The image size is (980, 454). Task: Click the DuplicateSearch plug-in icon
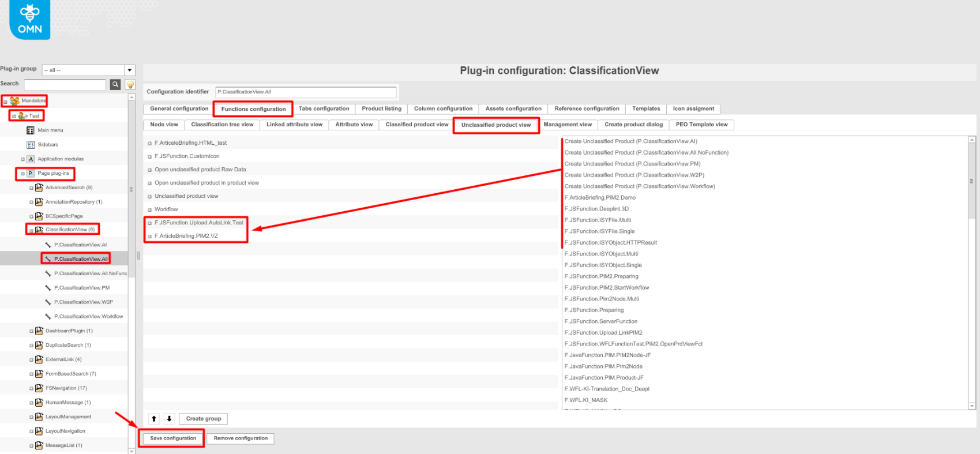click(x=39, y=345)
